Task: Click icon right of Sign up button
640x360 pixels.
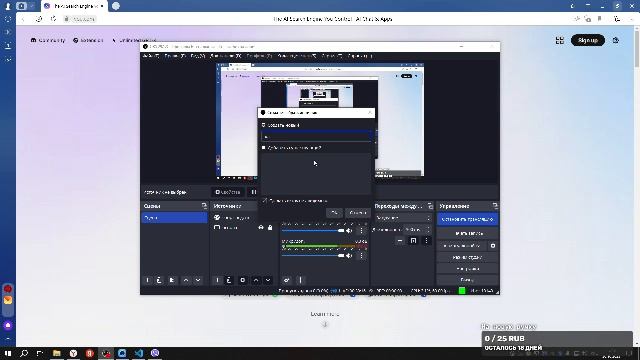Action: point(616,40)
